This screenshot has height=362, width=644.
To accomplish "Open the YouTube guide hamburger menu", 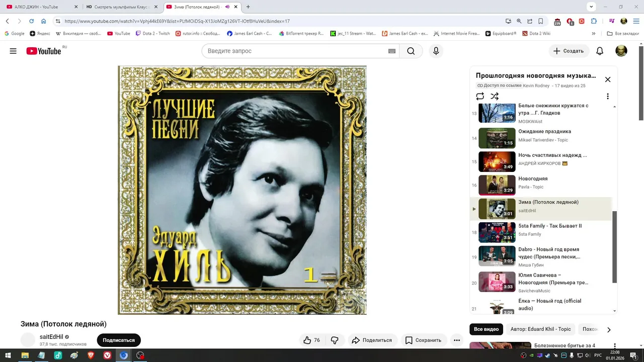I will pyautogui.click(x=13, y=51).
